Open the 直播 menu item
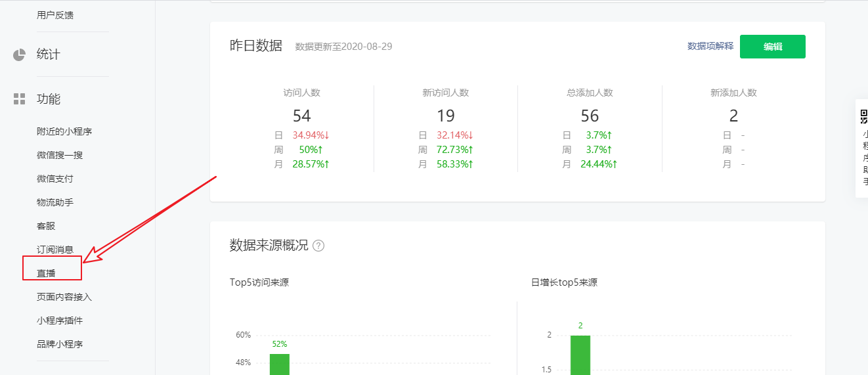Image resolution: width=868 pixels, height=375 pixels. [46, 273]
